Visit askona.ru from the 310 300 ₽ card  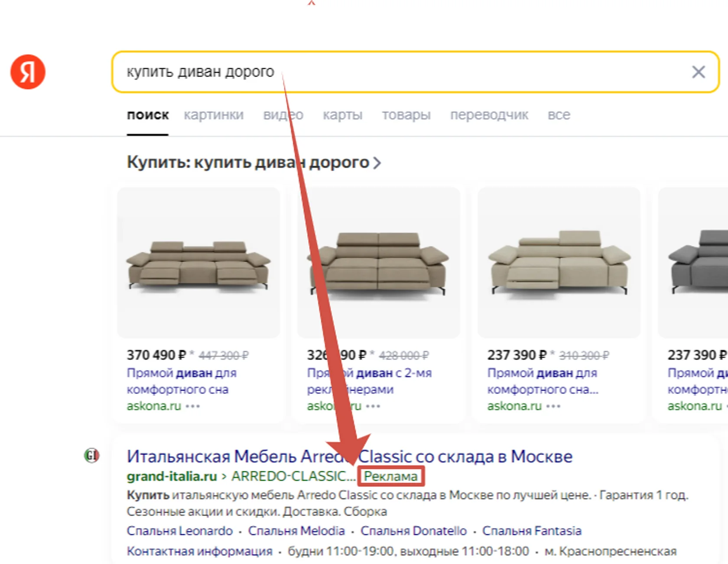(514, 406)
